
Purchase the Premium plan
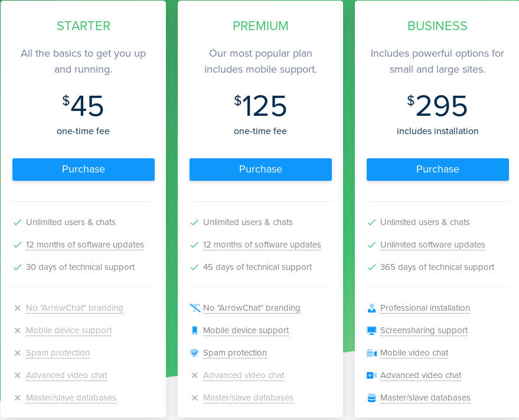coord(260,170)
